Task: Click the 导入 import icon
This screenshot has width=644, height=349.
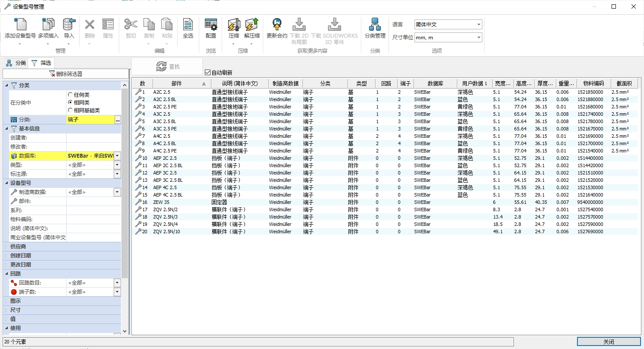Action: point(69,25)
